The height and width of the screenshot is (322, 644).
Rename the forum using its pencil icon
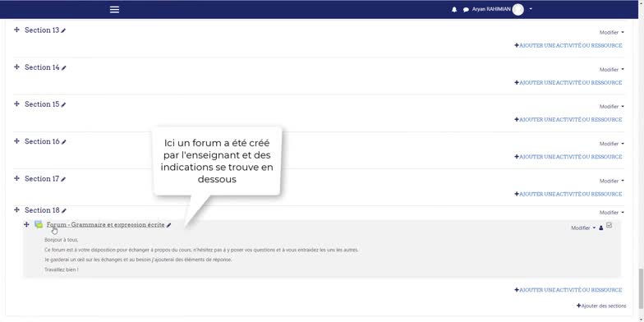169,225
